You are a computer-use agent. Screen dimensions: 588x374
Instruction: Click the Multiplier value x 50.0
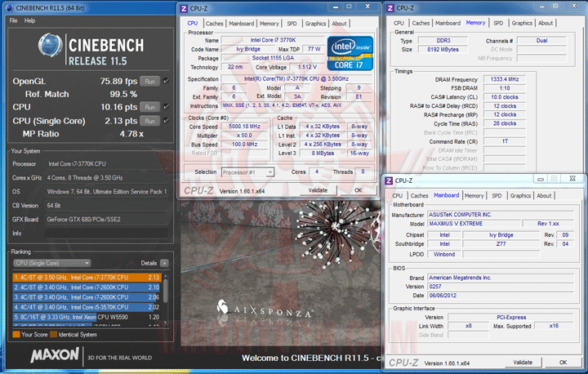[244, 136]
